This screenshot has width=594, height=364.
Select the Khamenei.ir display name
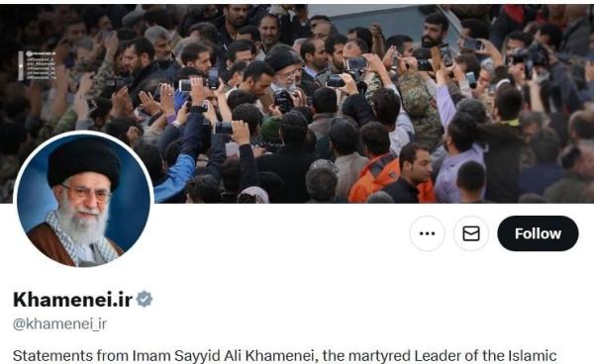(x=72, y=300)
